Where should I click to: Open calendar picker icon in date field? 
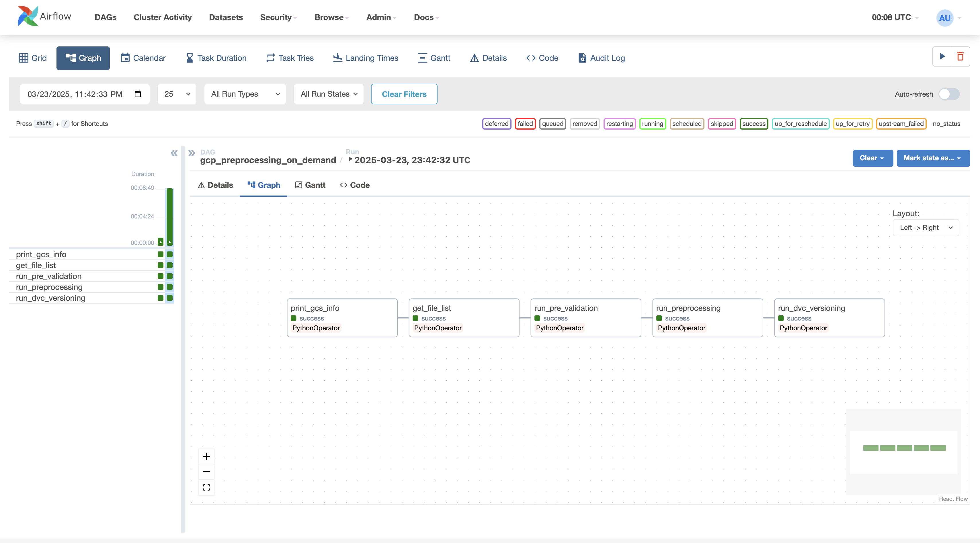coord(138,94)
